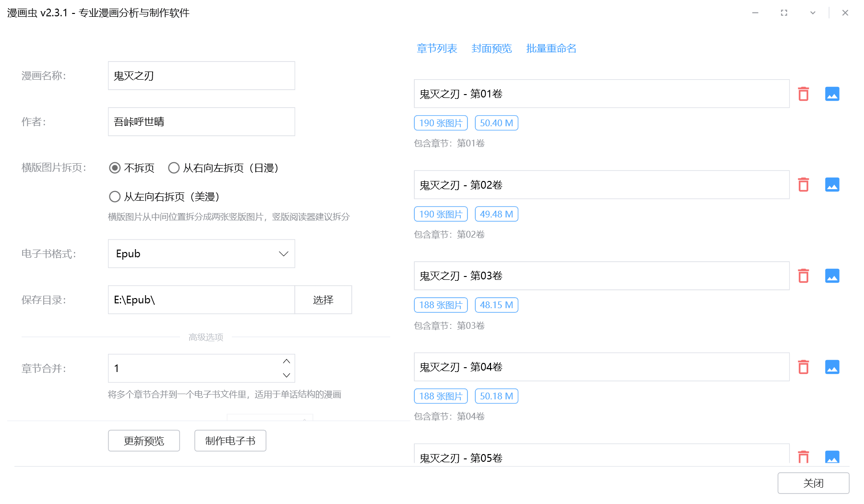Edit title field 鬼灭之刃 - 第04卷

(x=601, y=367)
